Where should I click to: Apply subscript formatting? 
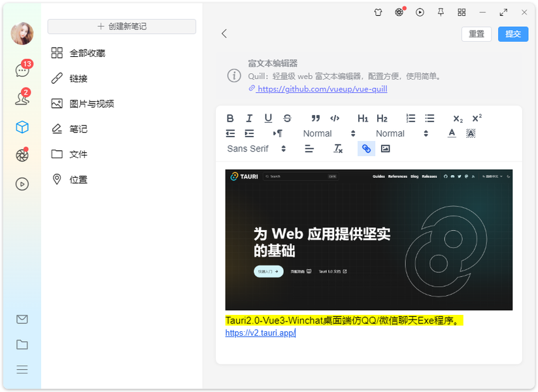(x=458, y=119)
